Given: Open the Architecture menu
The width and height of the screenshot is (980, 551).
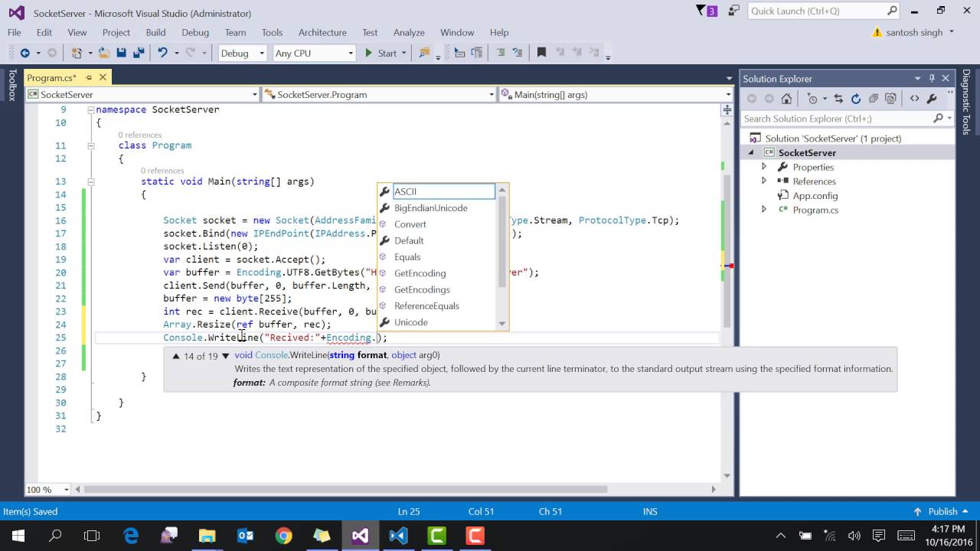Looking at the screenshot, I should (x=322, y=32).
